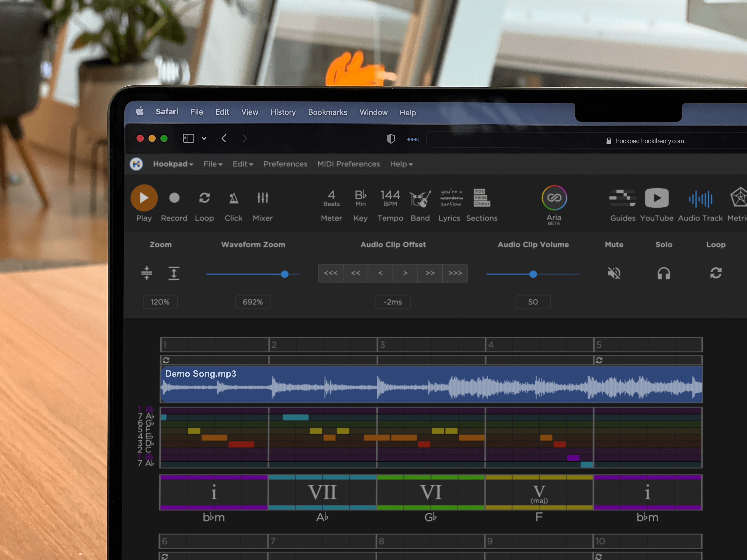747x560 pixels.
Task: Open Safari's History menu
Action: [x=283, y=112]
